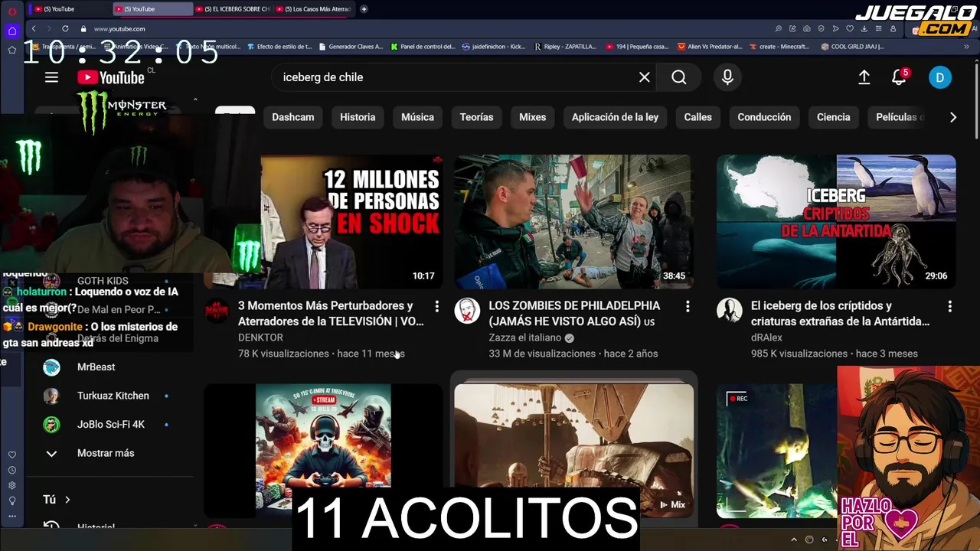Select the Ciencia filter chip
Screen dimensions: 980x551
[833, 117]
